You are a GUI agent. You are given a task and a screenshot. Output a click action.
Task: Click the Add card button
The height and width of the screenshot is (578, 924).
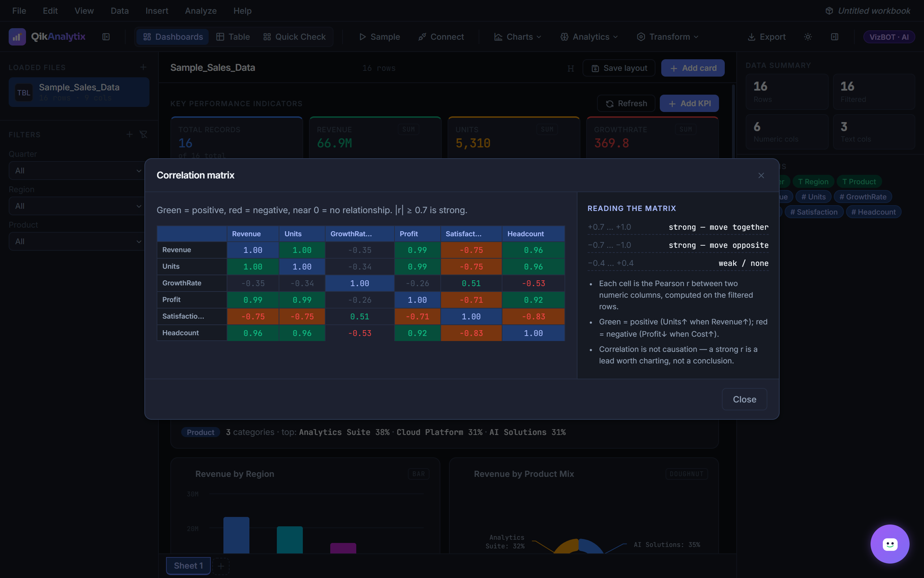pos(693,68)
